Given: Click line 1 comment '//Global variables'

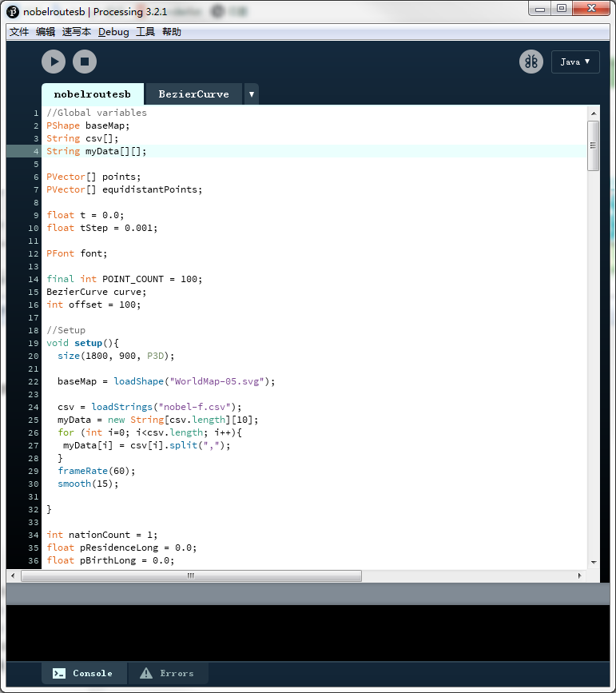Looking at the screenshot, I should tap(97, 113).
